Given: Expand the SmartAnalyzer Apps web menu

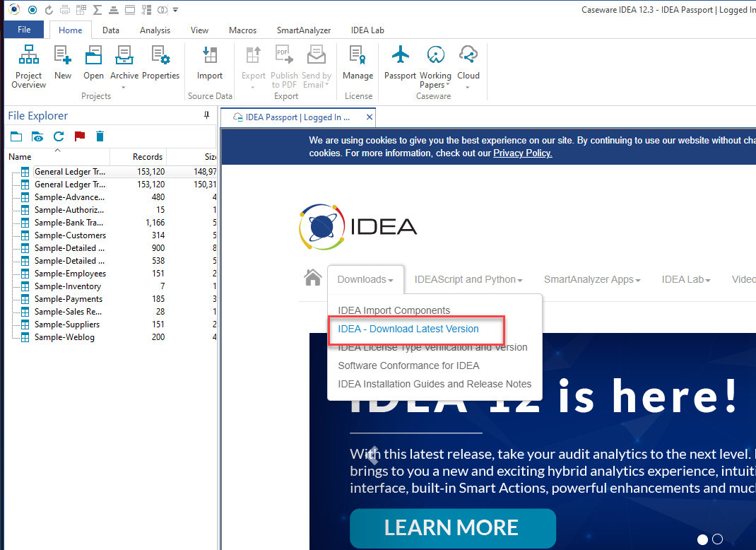Looking at the screenshot, I should [592, 279].
